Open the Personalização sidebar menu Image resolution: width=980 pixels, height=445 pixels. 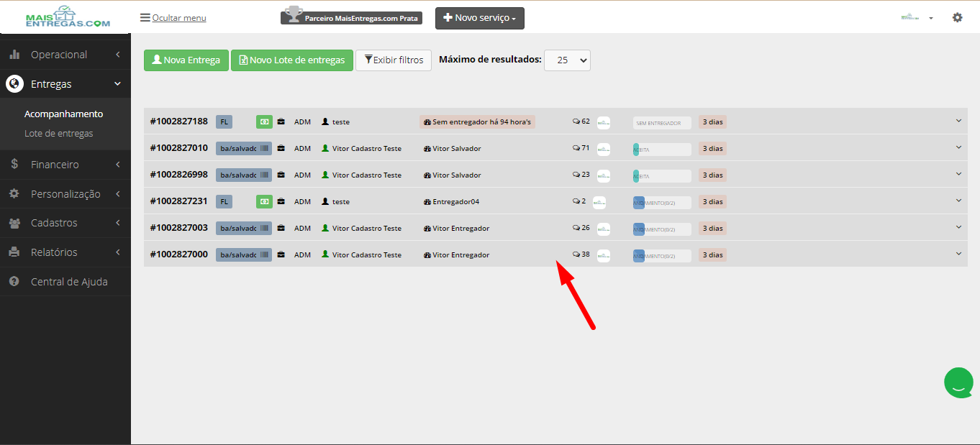point(65,194)
